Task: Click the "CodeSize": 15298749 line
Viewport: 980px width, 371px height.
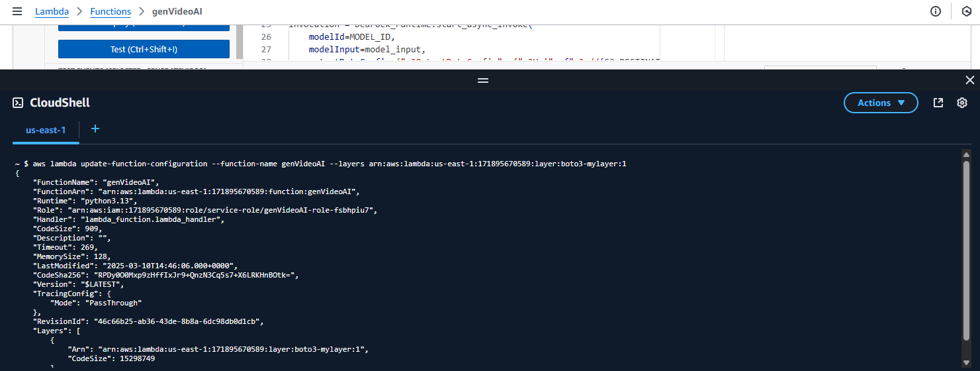Action: click(x=111, y=358)
